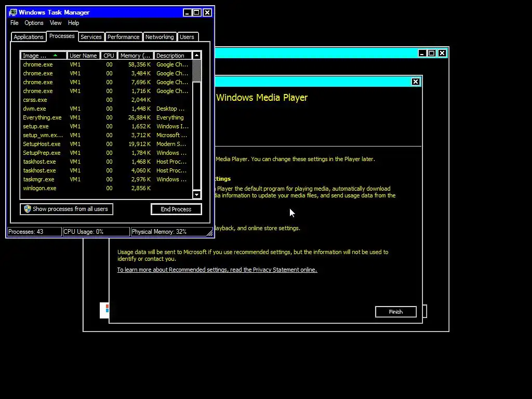Select the winlogon.exe process
This screenshot has width=532, height=399.
(106, 188)
